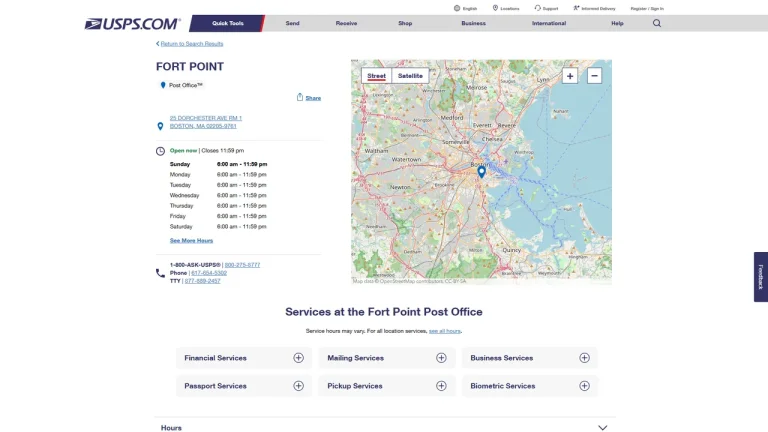Open the Feedback side tab

(x=761, y=277)
